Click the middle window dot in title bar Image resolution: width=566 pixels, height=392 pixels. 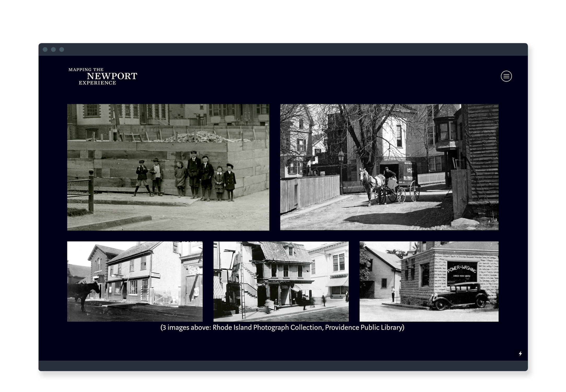[x=53, y=50]
